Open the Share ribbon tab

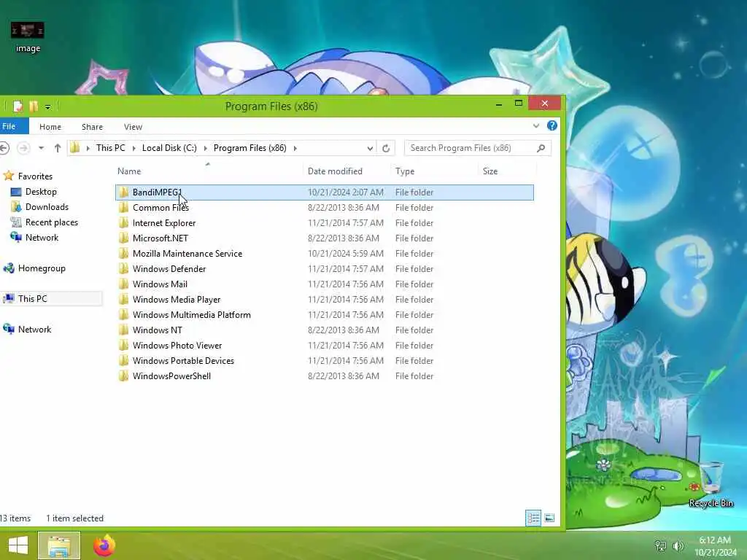point(92,127)
